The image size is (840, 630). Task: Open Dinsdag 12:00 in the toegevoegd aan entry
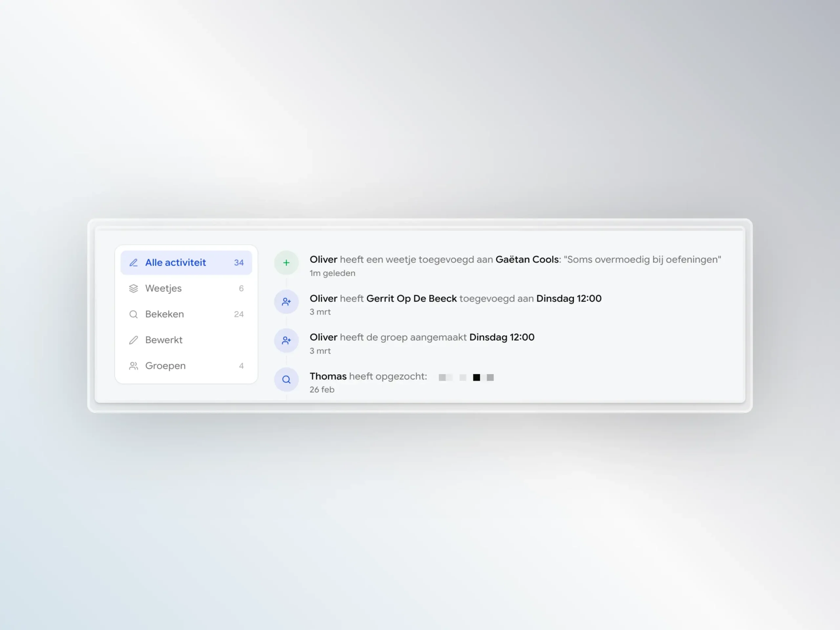point(569,299)
